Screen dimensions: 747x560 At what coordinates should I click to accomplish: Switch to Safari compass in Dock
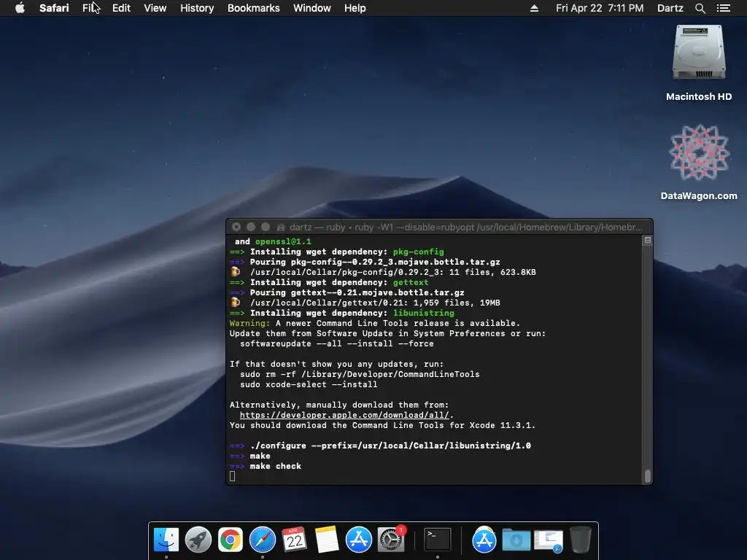click(263, 540)
